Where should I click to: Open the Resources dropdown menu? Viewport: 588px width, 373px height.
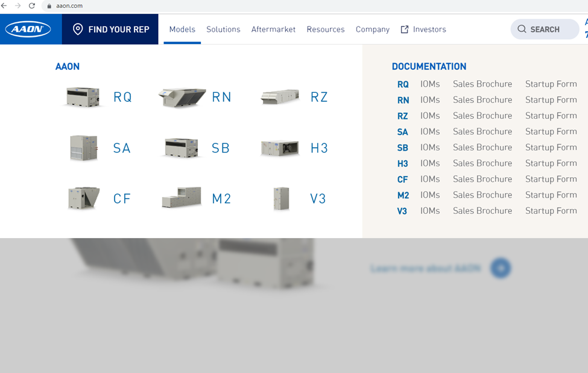coord(326,29)
